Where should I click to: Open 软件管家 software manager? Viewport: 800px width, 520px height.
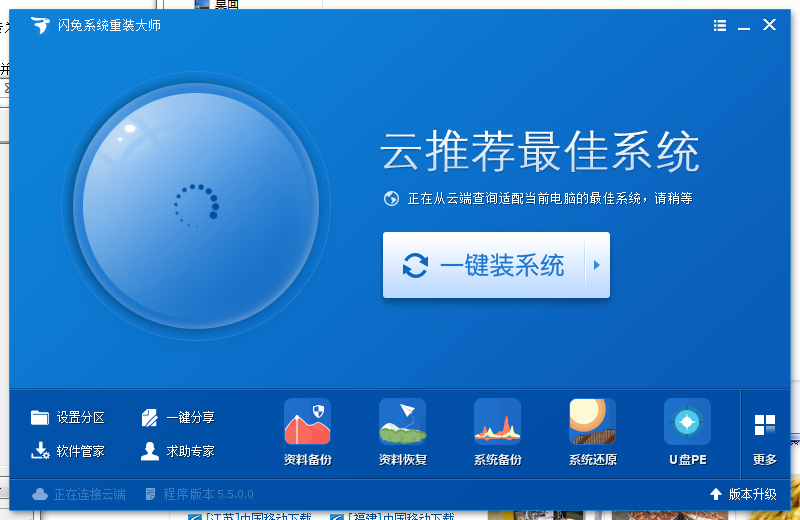coord(68,451)
